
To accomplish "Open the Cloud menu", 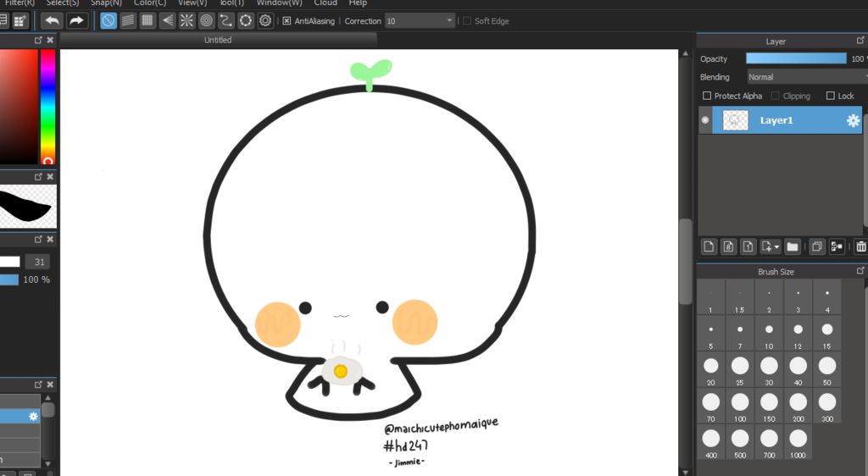I will click(x=325, y=3).
